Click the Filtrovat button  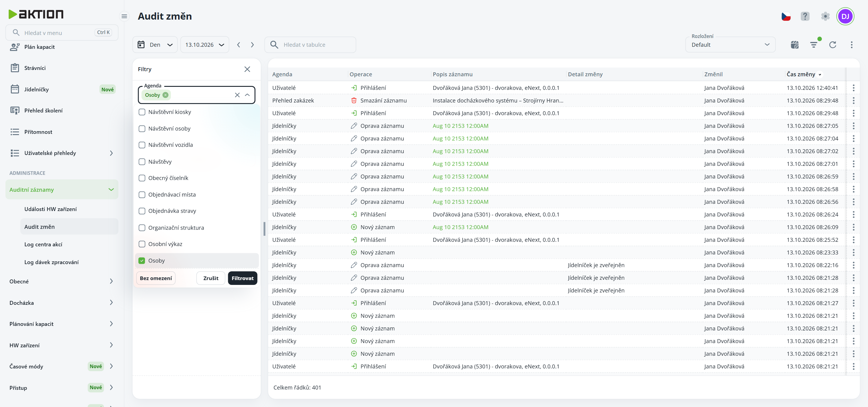[x=242, y=278]
